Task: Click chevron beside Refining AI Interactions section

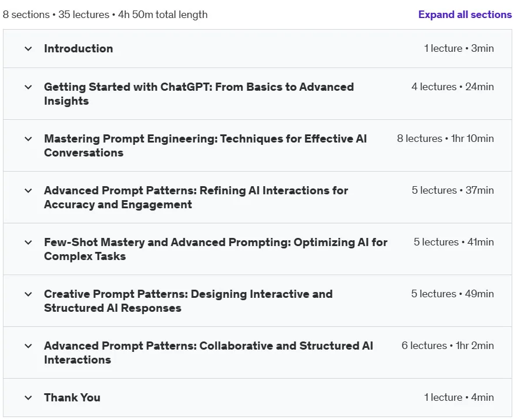Action: click(x=29, y=191)
